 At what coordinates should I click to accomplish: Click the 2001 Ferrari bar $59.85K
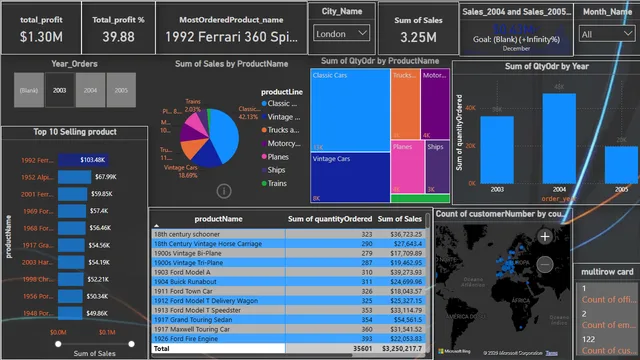pyautogui.click(x=73, y=194)
